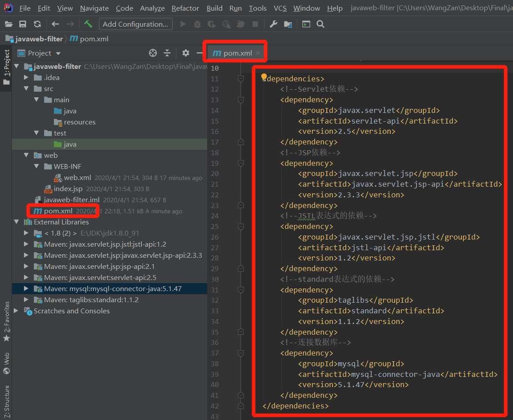
Task: Click the Stop square icon
Action: point(255,24)
